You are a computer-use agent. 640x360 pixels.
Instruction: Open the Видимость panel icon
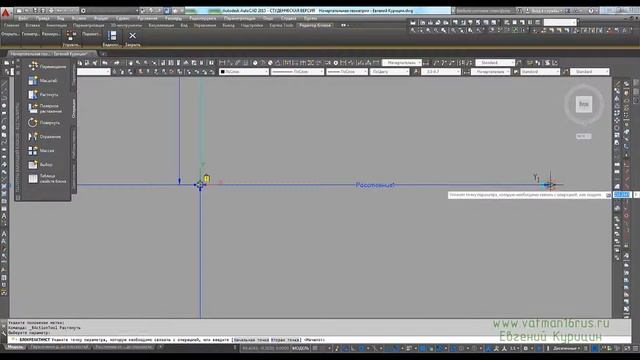112,36
